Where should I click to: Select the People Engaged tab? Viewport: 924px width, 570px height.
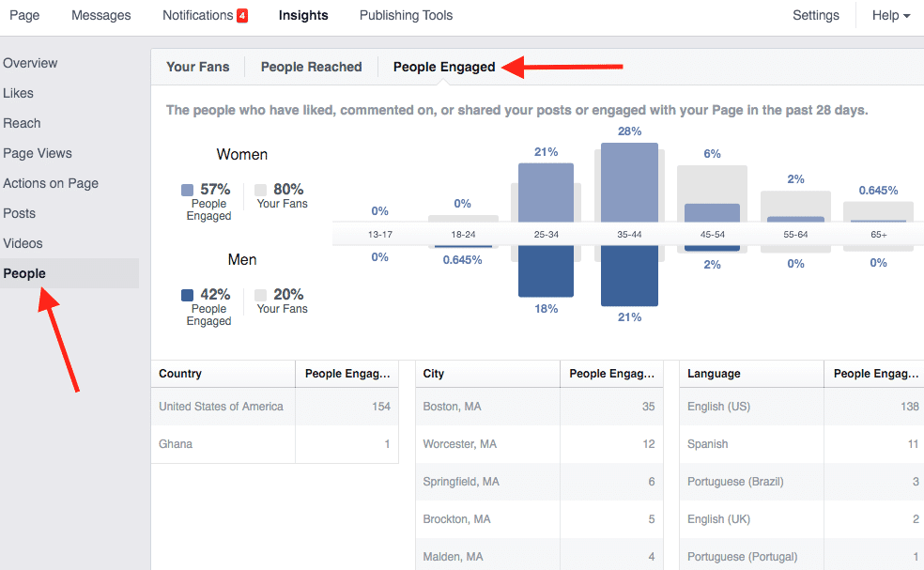444,67
